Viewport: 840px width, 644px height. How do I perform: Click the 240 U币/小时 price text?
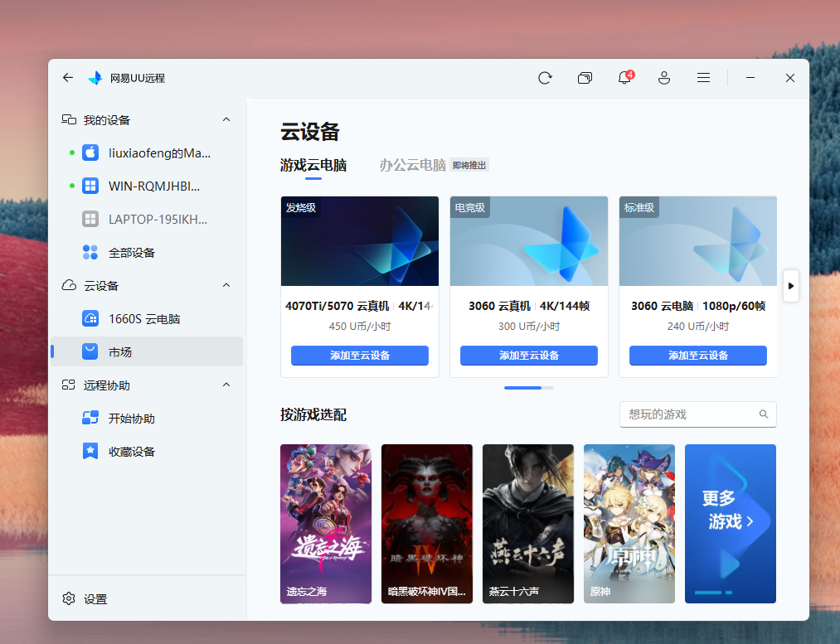[698, 327]
